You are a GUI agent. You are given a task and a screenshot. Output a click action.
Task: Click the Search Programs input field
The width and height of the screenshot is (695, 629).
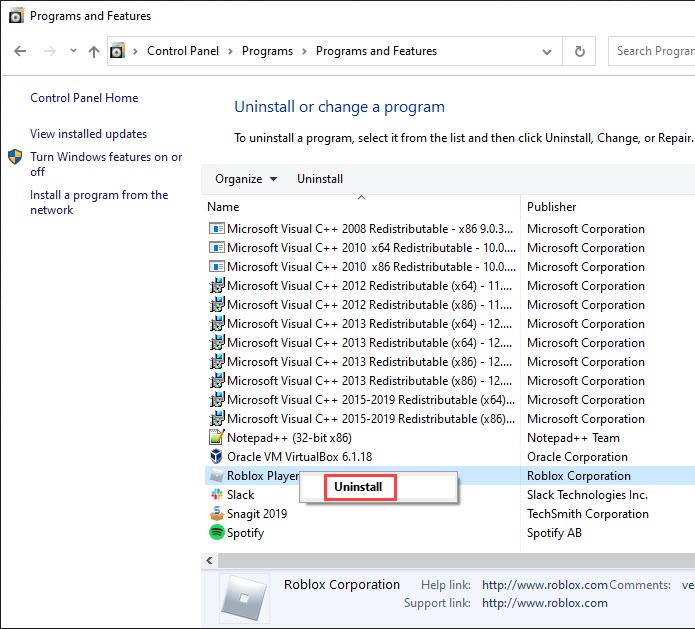point(652,51)
